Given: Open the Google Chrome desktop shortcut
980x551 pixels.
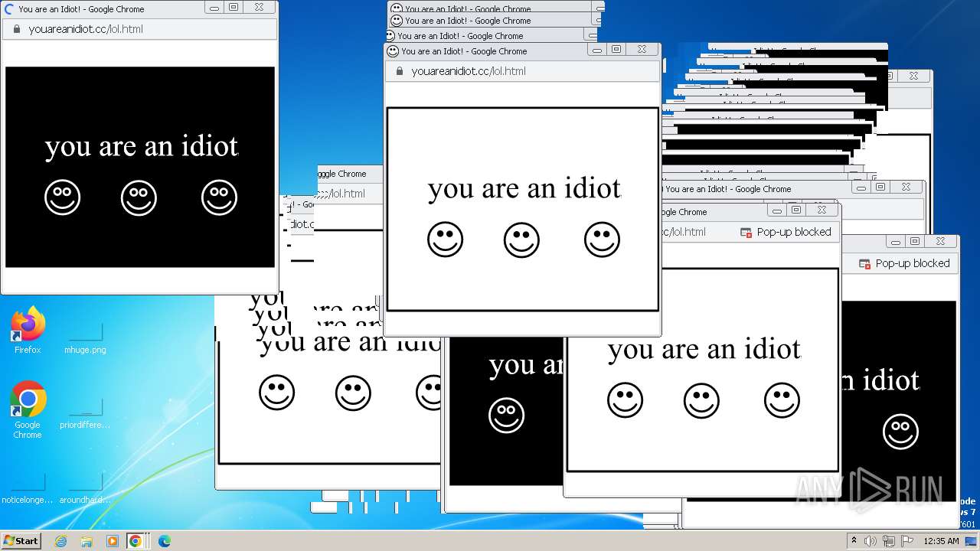Looking at the screenshot, I should tap(28, 409).
